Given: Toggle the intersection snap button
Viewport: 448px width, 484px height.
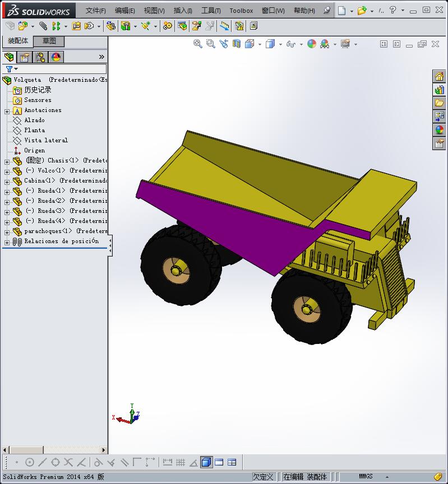Looking at the screenshot, I should [68, 462].
